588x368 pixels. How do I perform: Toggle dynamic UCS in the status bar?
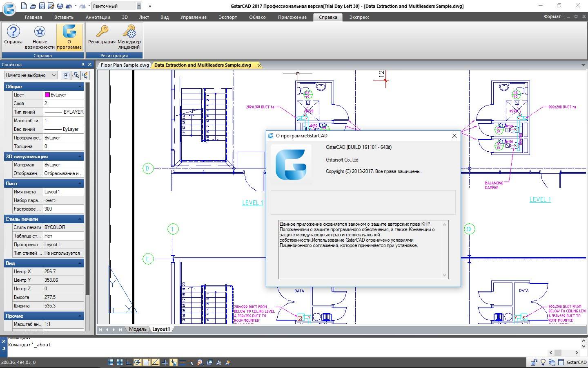coord(165,362)
